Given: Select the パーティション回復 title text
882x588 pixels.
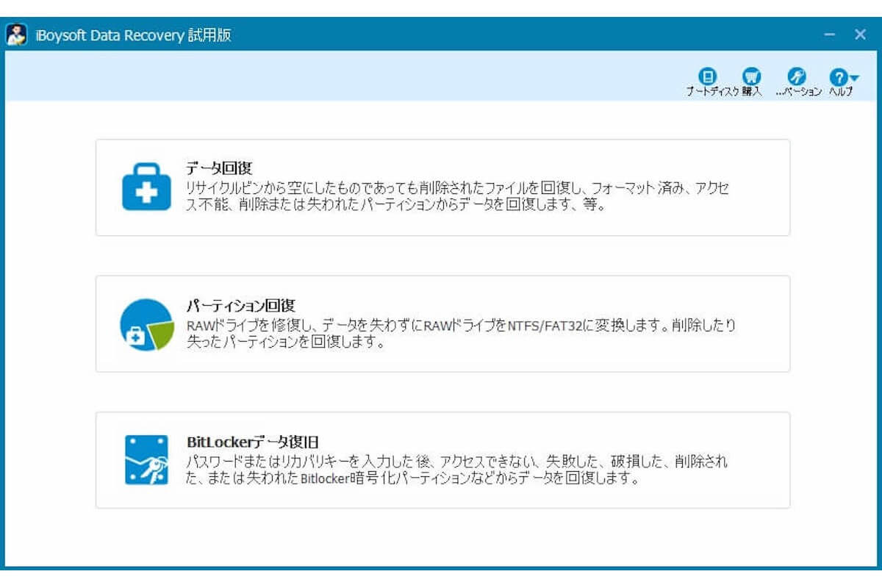Looking at the screenshot, I should point(240,305).
